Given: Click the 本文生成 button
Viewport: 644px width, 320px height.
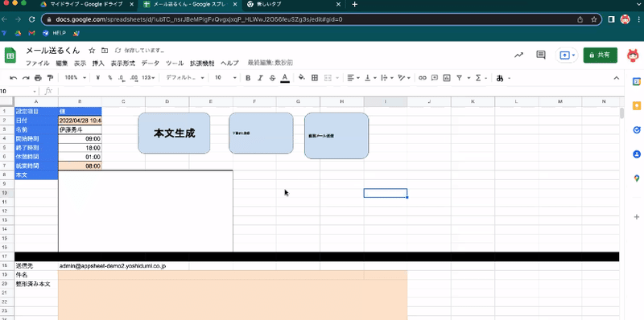Looking at the screenshot, I should point(174,133).
